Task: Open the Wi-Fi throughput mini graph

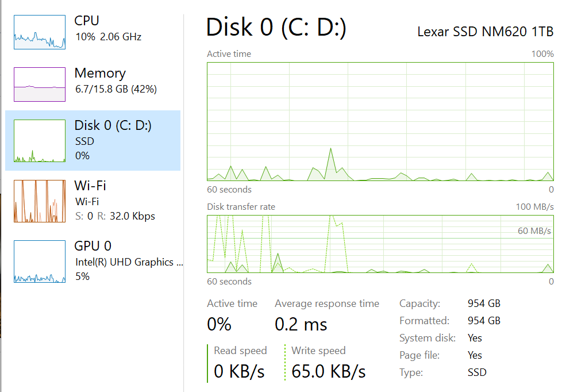Action: click(x=40, y=201)
